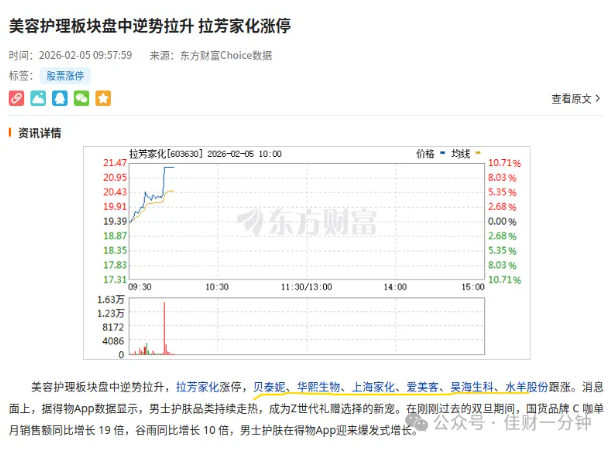Viewport: 616px width, 449px height.
Task: Click the red copy-link share icon
Action: 16,98
